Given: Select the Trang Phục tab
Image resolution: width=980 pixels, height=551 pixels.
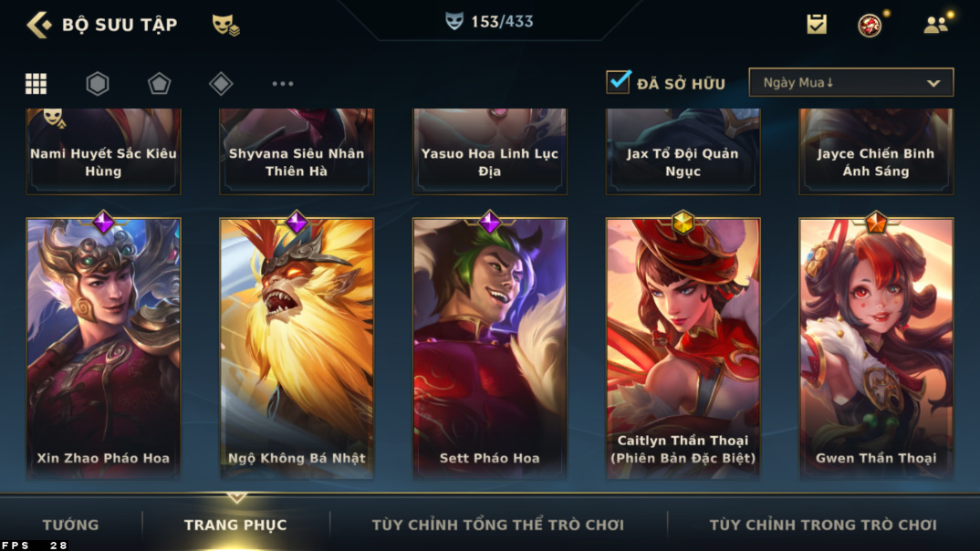Looking at the screenshot, I should [235, 525].
